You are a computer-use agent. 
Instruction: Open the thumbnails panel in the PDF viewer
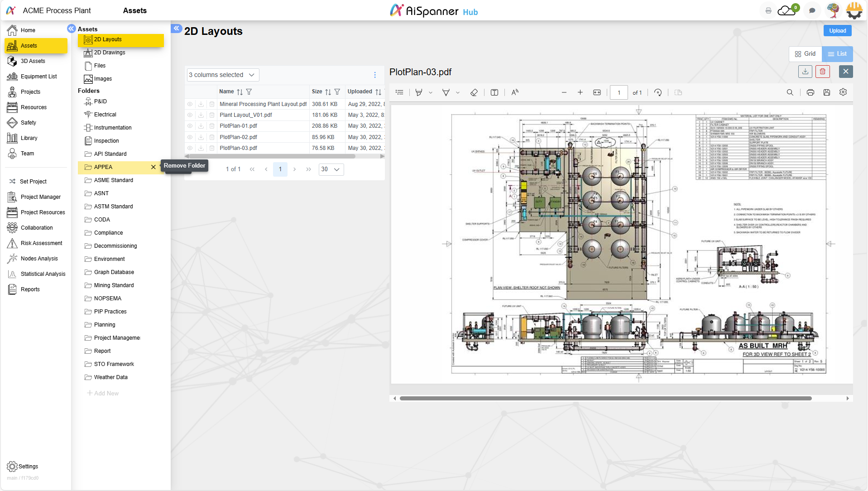click(x=399, y=92)
